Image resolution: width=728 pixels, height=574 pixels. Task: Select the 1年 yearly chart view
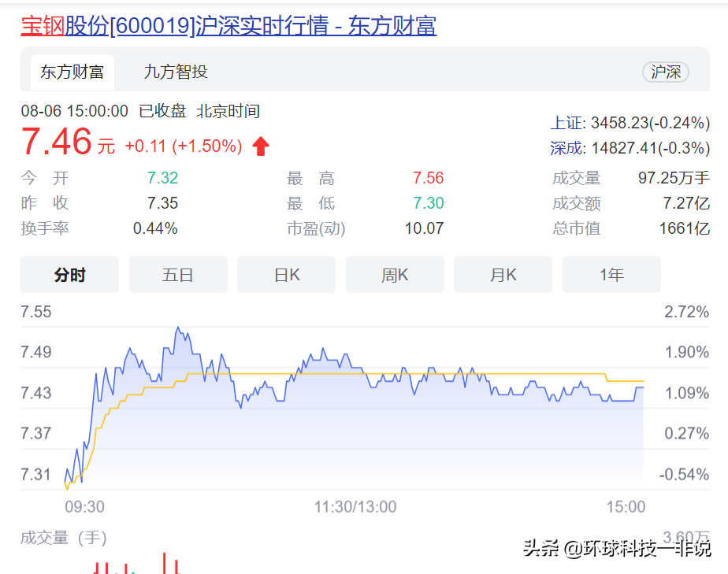pos(611,275)
